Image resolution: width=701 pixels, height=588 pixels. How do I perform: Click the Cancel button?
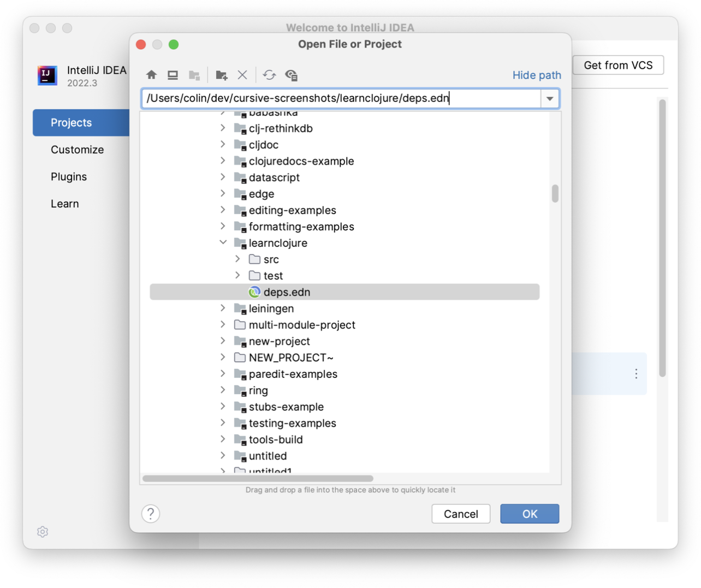[461, 514]
